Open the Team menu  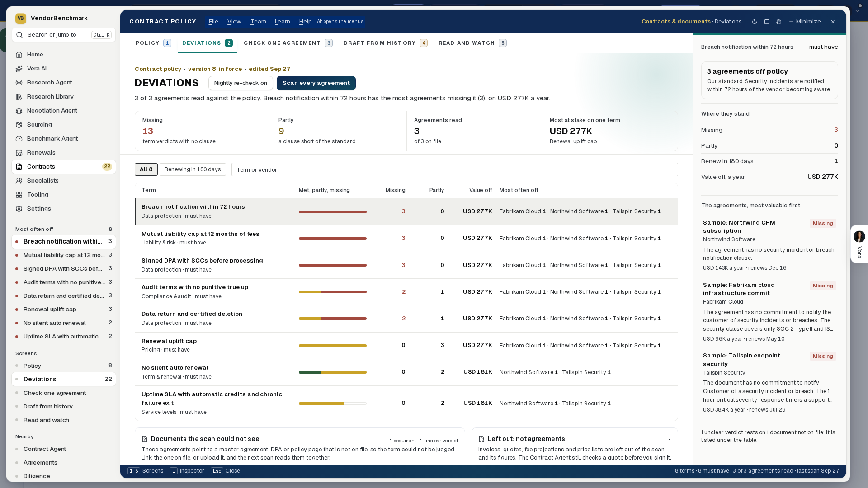click(258, 22)
